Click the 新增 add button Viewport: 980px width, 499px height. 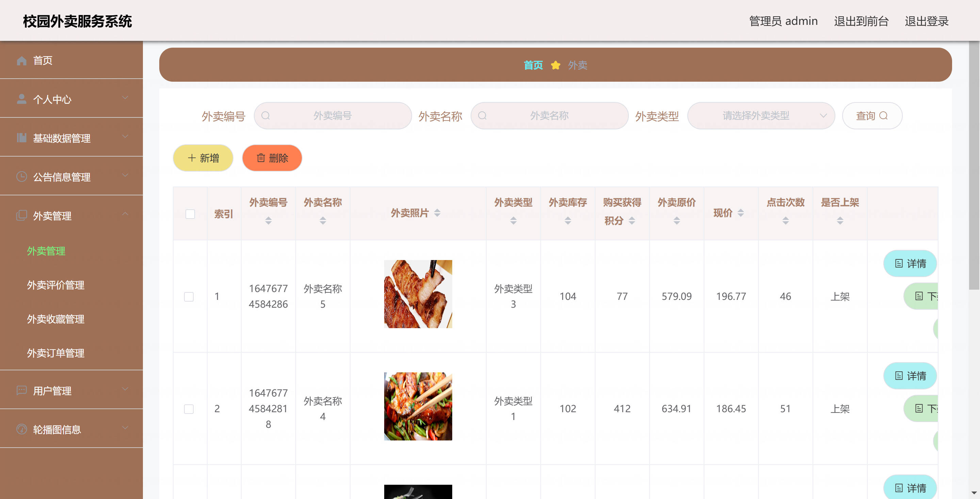point(203,158)
